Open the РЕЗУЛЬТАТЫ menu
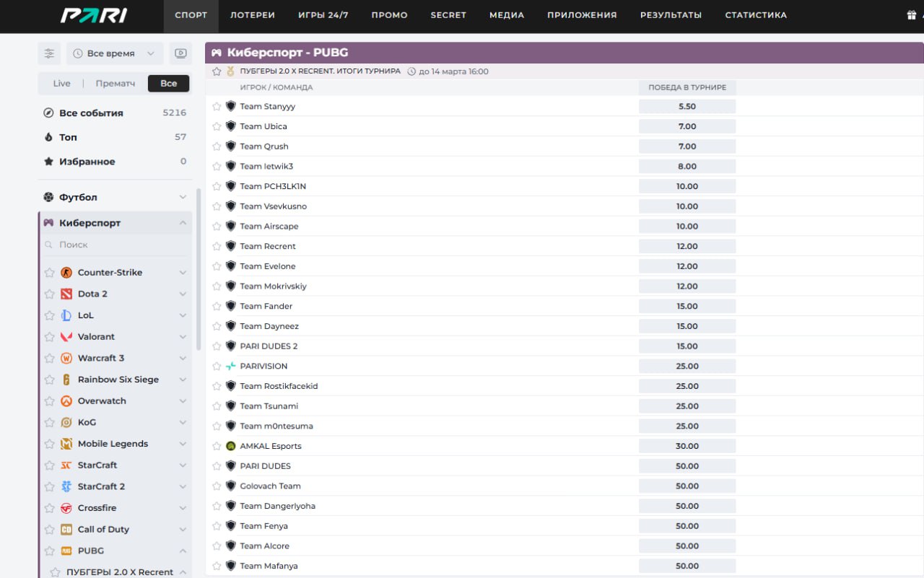 tap(671, 15)
